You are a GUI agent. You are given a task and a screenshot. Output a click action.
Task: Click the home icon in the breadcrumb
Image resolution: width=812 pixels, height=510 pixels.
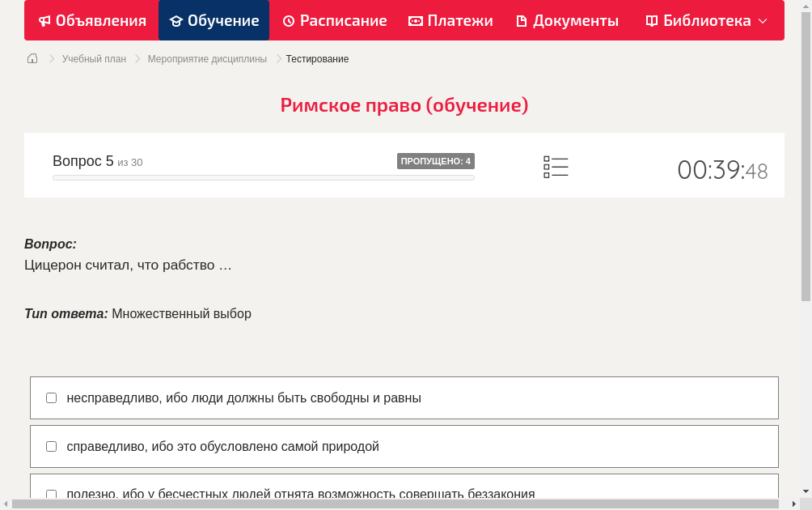(32, 58)
